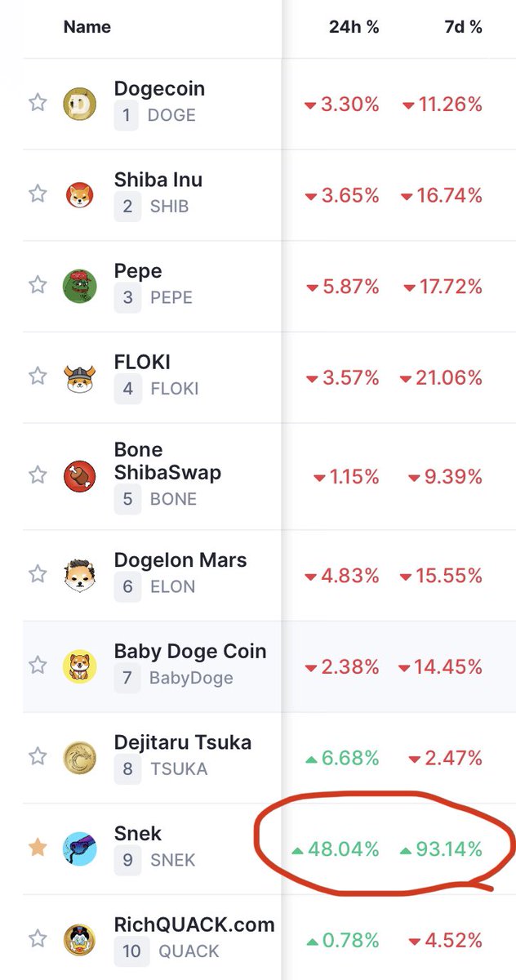
Task: Add Dogecoin to watchlist with star
Action: point(38,103)
